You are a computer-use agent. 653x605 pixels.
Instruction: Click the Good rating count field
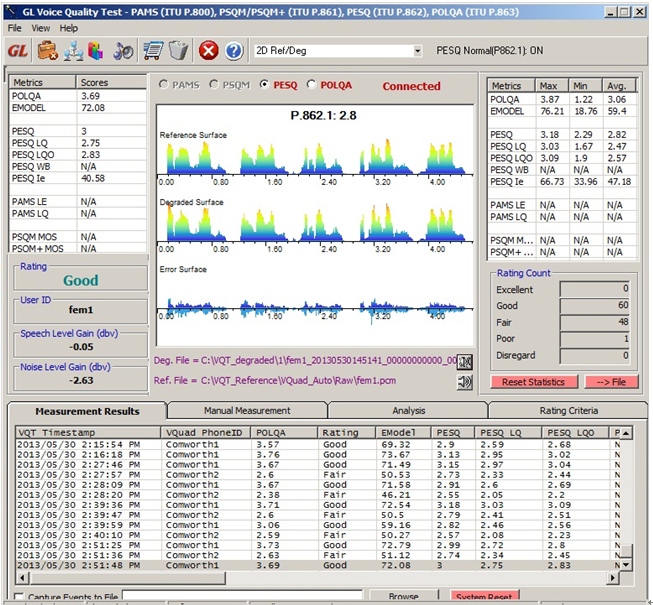pyautogui.click(x=595, y=306)
